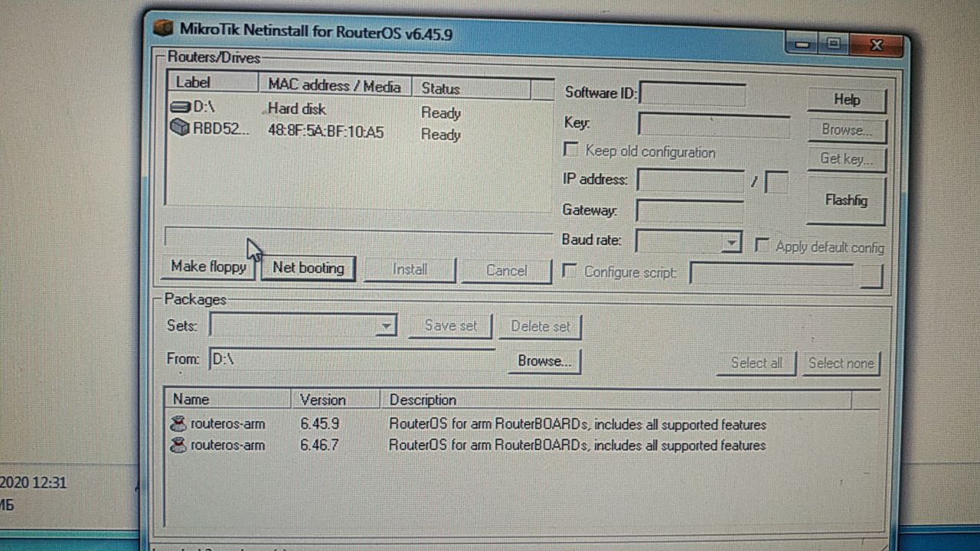Click Ready status of the RBD52 row
The height and width of the screenshot is (551, 980).
coord(441,135)
